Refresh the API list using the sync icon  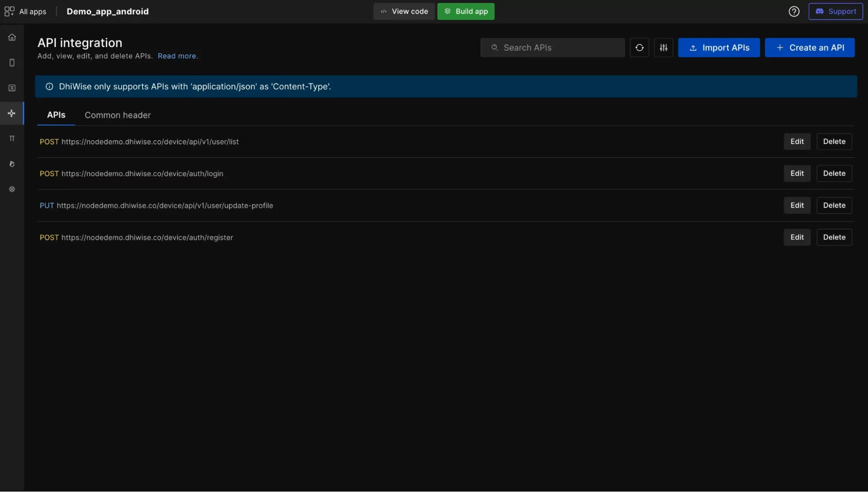(639, 47)
